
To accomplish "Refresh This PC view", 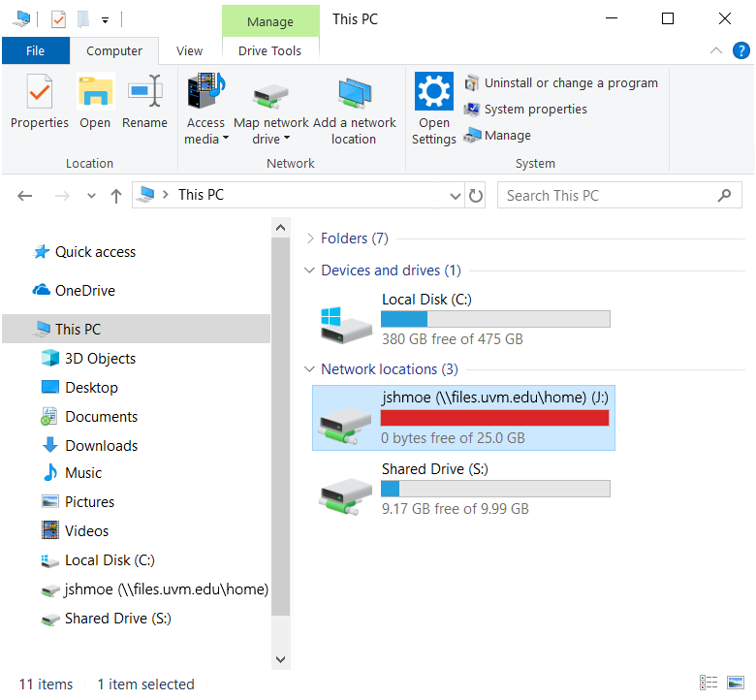I will click(x=475, y=196).
